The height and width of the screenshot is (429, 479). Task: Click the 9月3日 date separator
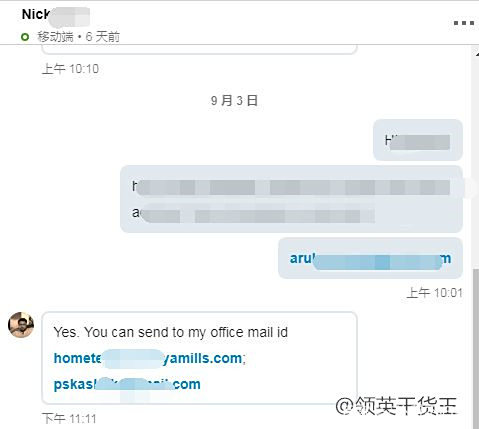[234, 100]
